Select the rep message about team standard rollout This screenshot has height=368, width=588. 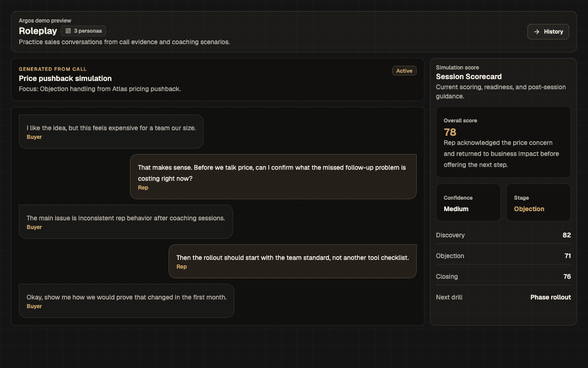pos(293,261)
